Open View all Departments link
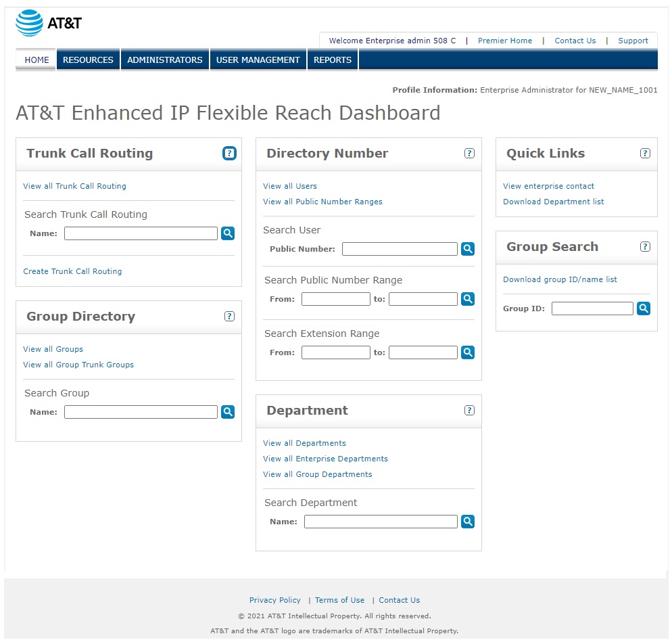This screenshot has height=642, width=672. [x=304, y=443]
